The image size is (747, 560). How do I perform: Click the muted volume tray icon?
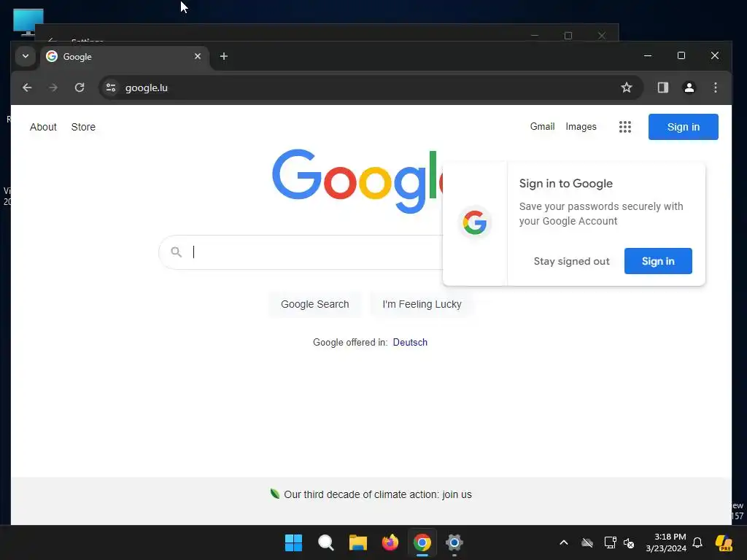(629, 542)
